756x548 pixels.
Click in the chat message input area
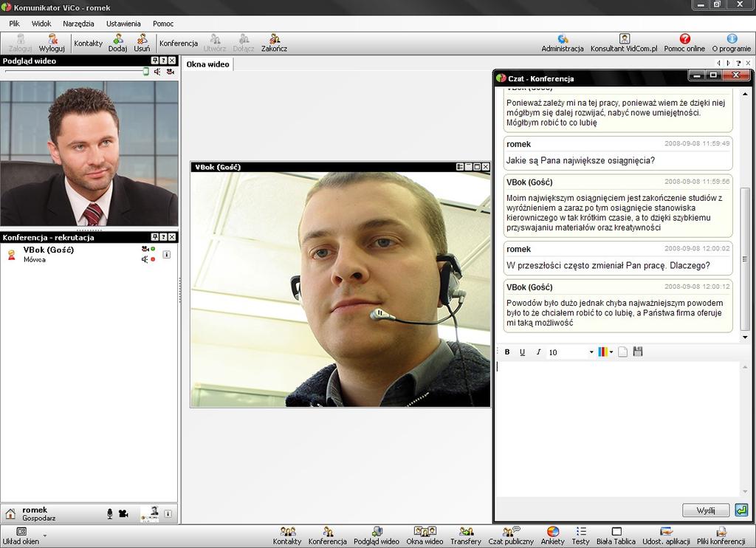coord(618,429)
